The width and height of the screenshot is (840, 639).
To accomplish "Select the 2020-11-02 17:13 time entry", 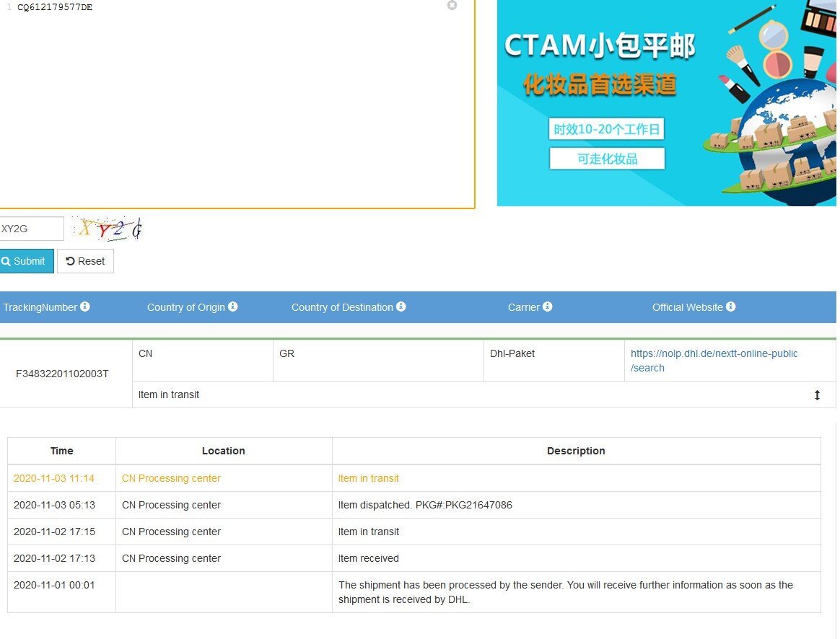I will [x=54, y=558].
